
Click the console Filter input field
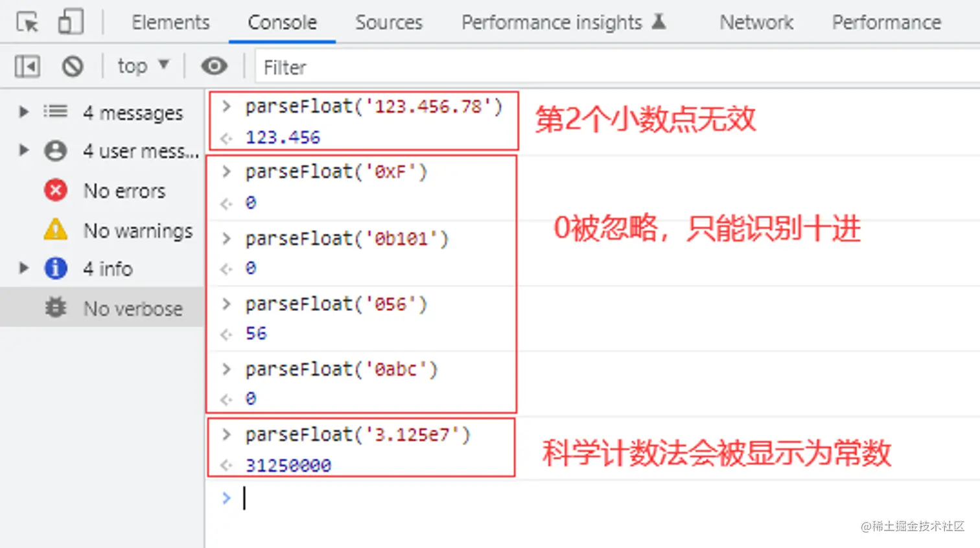583,67
